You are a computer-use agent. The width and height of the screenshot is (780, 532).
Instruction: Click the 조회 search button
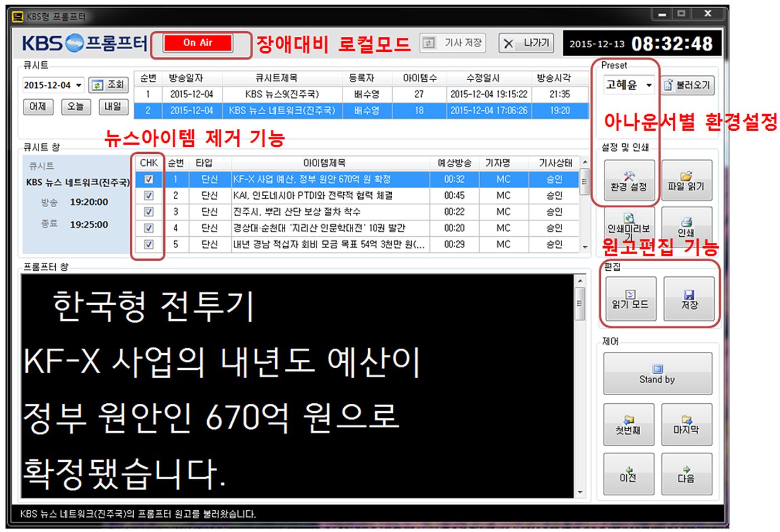coord(108,85)
